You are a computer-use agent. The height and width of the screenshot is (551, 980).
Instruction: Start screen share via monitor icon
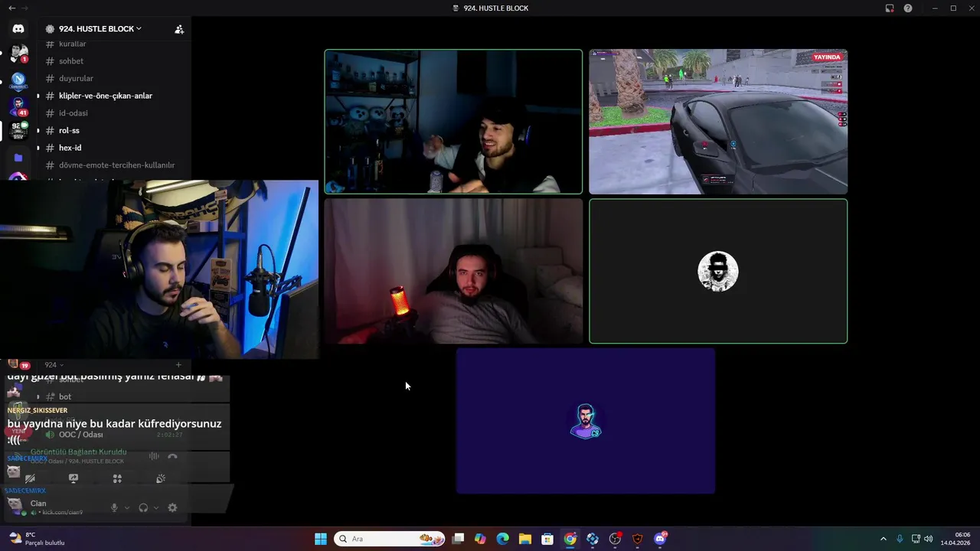pyautogui.click(x=73, y=478)
